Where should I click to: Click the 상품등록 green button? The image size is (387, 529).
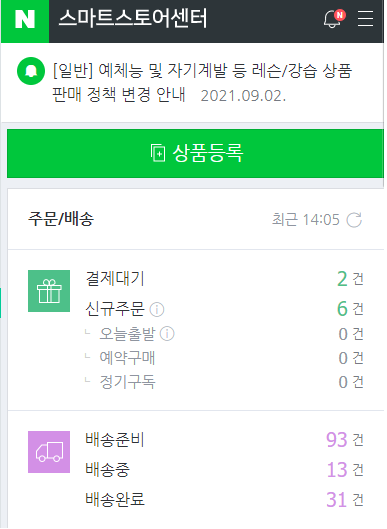tap(195, 154)
